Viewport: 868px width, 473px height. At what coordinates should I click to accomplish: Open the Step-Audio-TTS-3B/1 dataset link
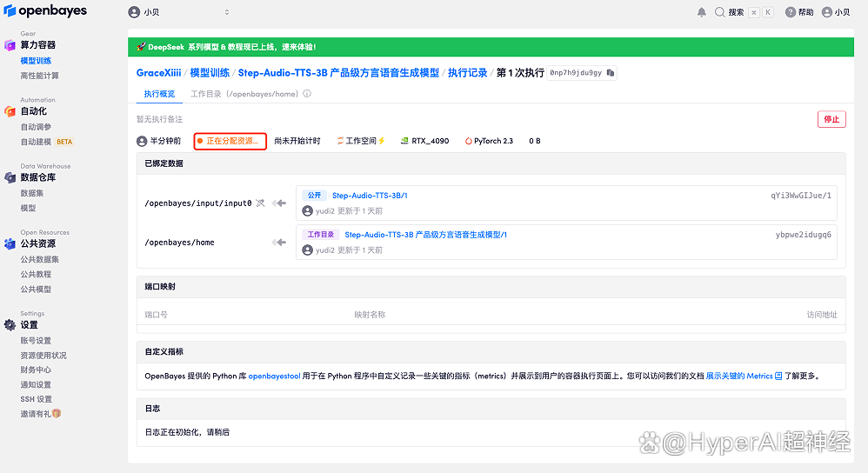pyautogui.click(x=370, y=196)
